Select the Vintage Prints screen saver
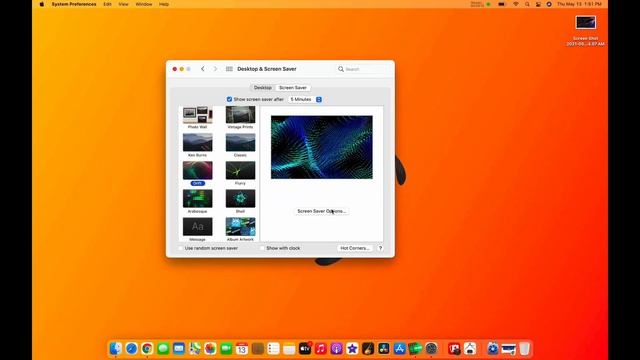This screenshot has height=360, width=640. (240, 115)
